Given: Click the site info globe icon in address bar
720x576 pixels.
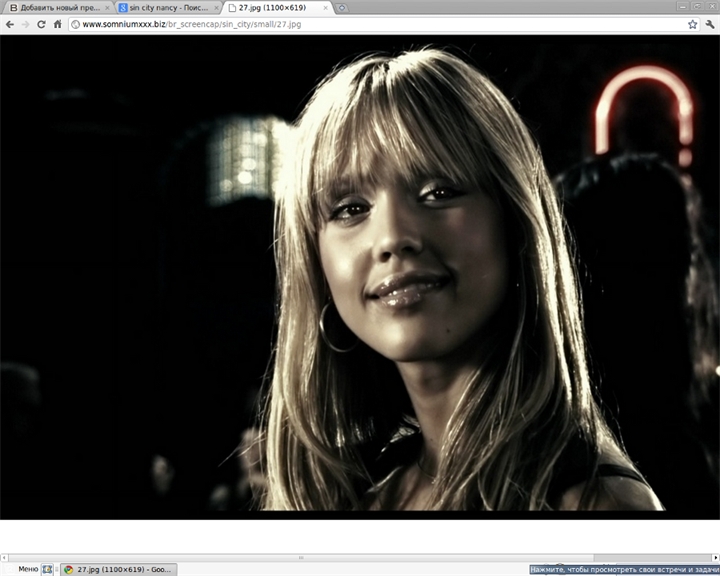Looking at the screenshot, I should pyautogui.click(x=76, y=24).
